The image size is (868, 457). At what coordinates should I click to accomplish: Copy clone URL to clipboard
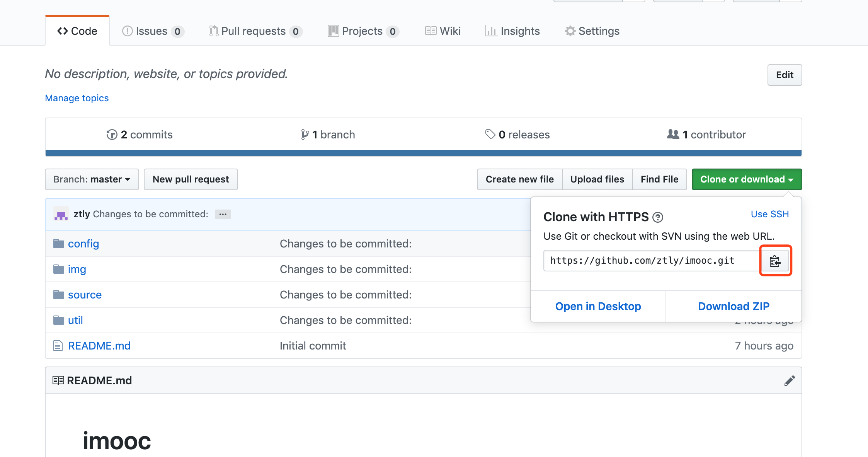coord(775,261)
